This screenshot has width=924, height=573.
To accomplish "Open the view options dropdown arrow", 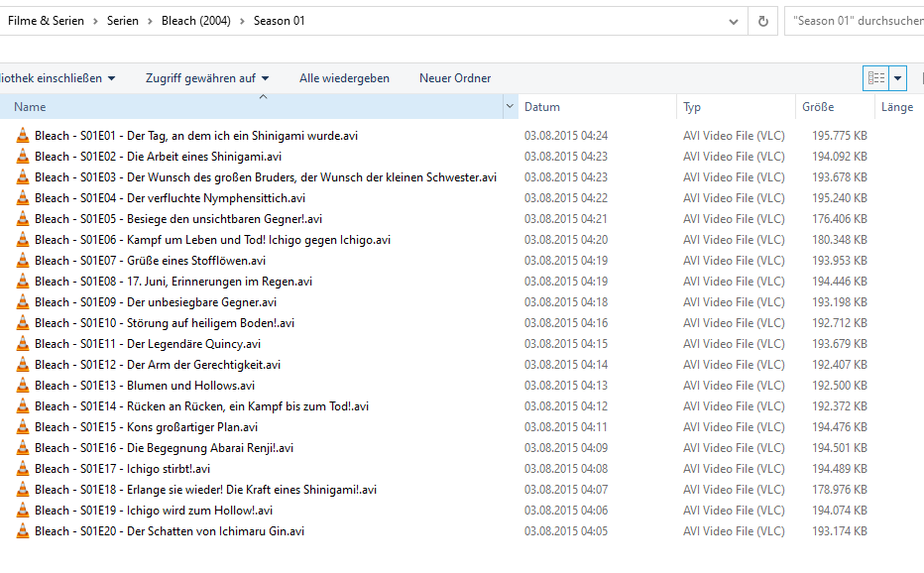I will (897, 77).
